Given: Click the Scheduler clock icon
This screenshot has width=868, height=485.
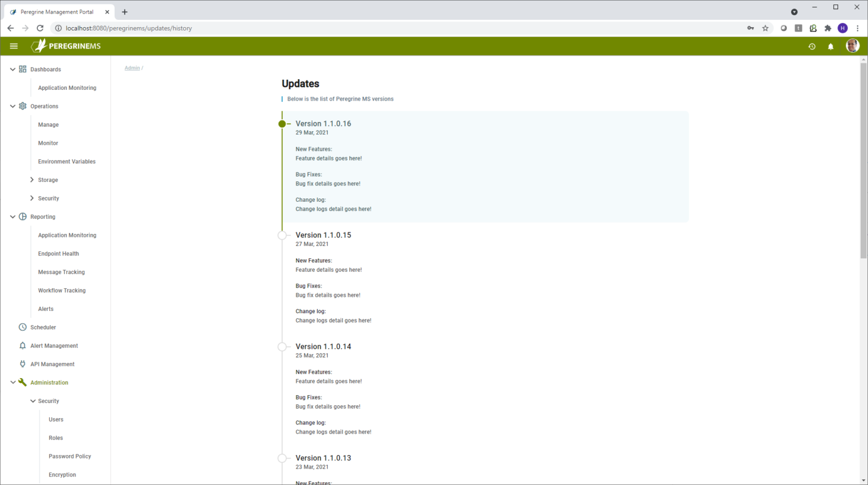Looking at the screenshot, I should [x=23, y=327].
